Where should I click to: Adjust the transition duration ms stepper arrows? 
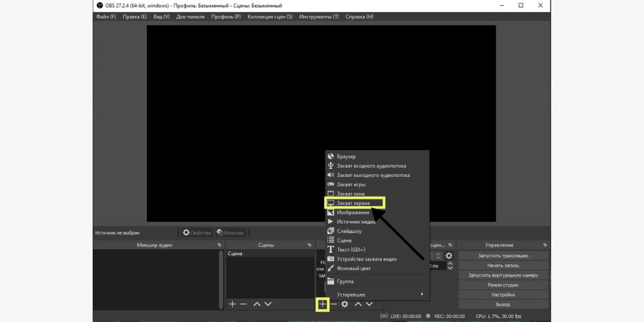(450, 266)
